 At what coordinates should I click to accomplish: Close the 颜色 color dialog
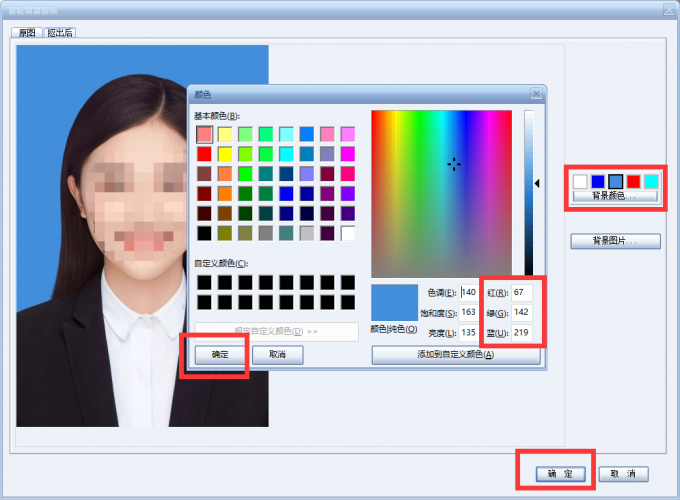pyautogui.click(x=536, y=94)
